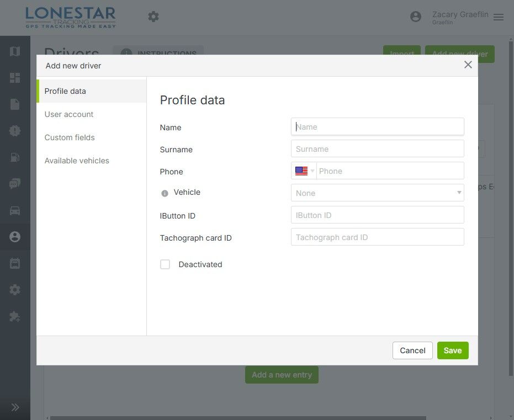Open the phone country flag selector

click(304, 171)
